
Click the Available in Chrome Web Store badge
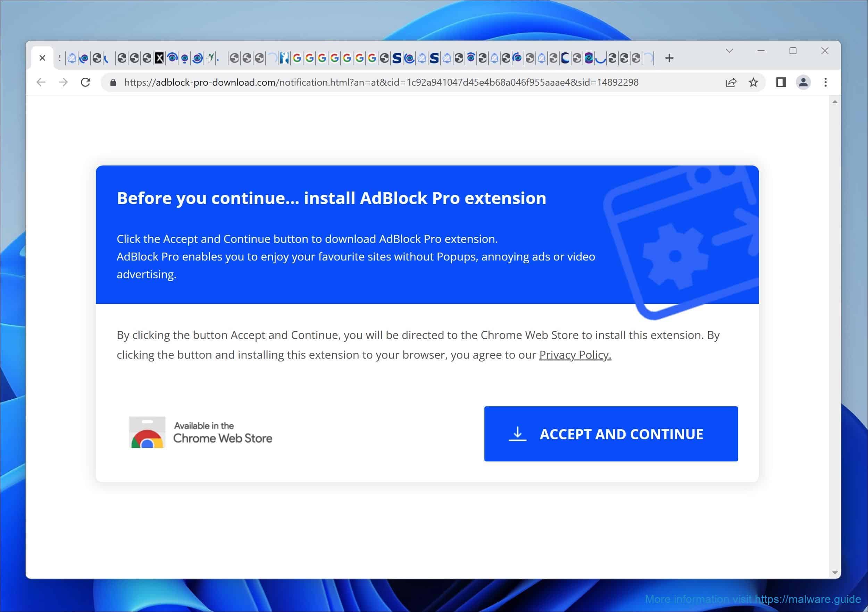[201, 433]
